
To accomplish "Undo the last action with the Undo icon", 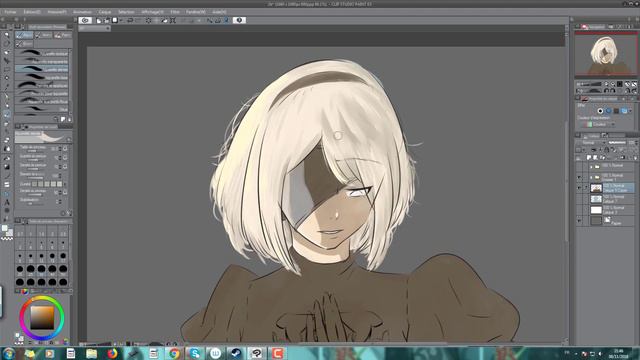I will tap(130, 20).
